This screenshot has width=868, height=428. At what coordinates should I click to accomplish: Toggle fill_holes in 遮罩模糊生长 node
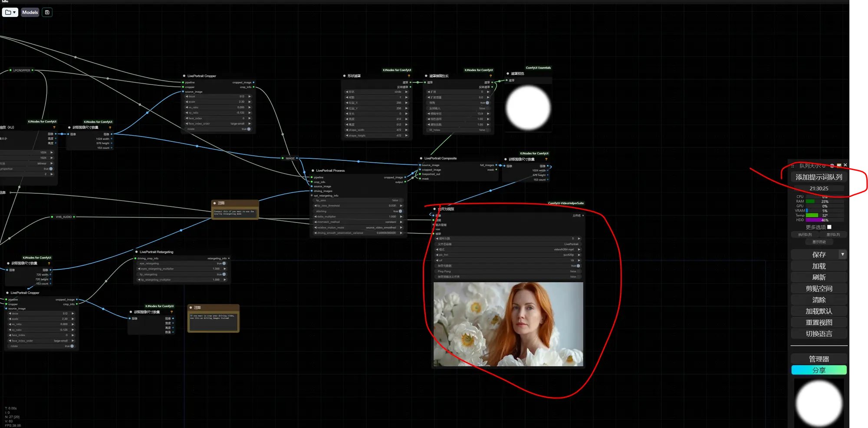[458, 130]
